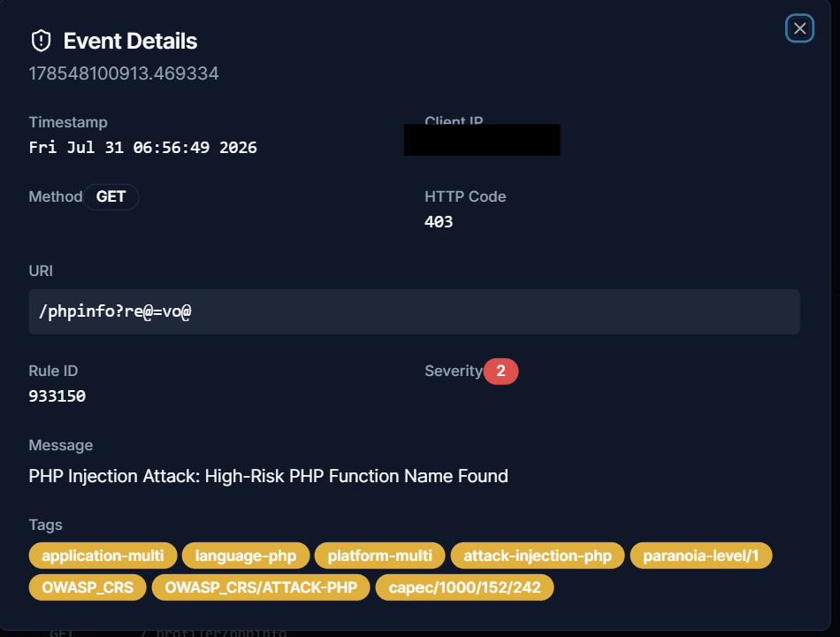
Task: Click the platform-multi tag
Action: tap(380, 556)
